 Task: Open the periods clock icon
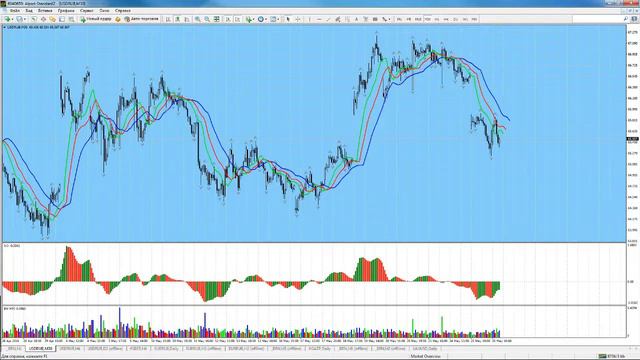coord(261,19)
